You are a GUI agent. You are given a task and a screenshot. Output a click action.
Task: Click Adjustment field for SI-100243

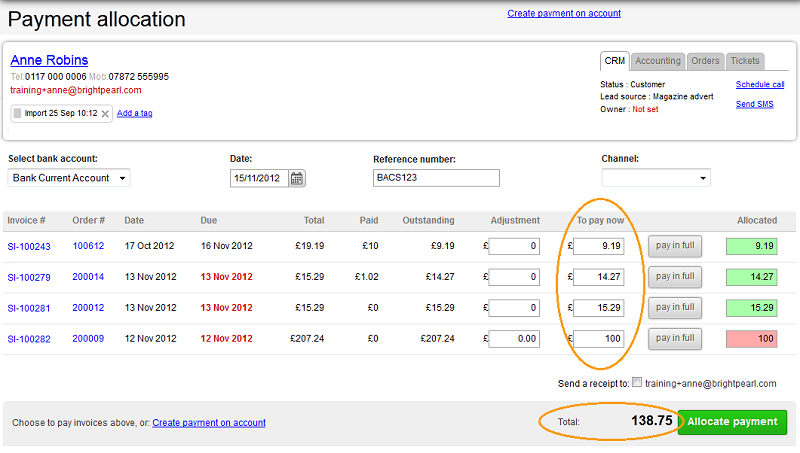tap(514, 246)
